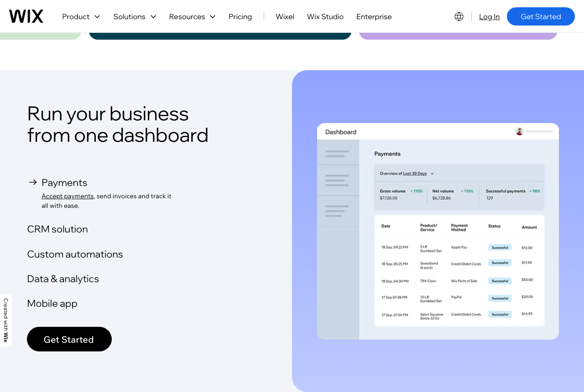Viewport: 584px width, 392px height.
Task: Expand the Product menu chevron
Action: [x=97, y=16]
